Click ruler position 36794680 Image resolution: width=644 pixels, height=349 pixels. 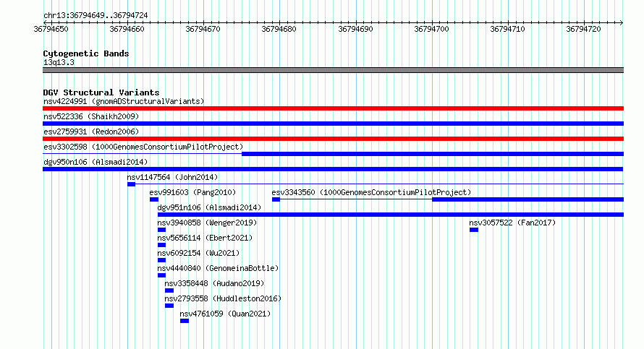click(x=279, y=29)
